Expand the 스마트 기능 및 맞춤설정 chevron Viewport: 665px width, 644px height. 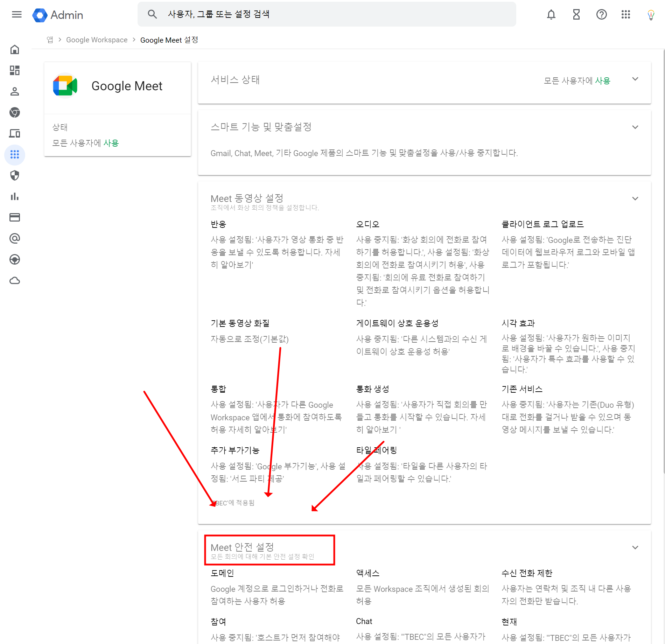tap(635, 127)
